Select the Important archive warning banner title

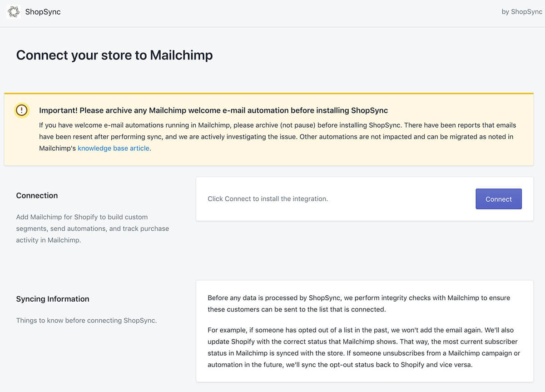tap(213, 110)
